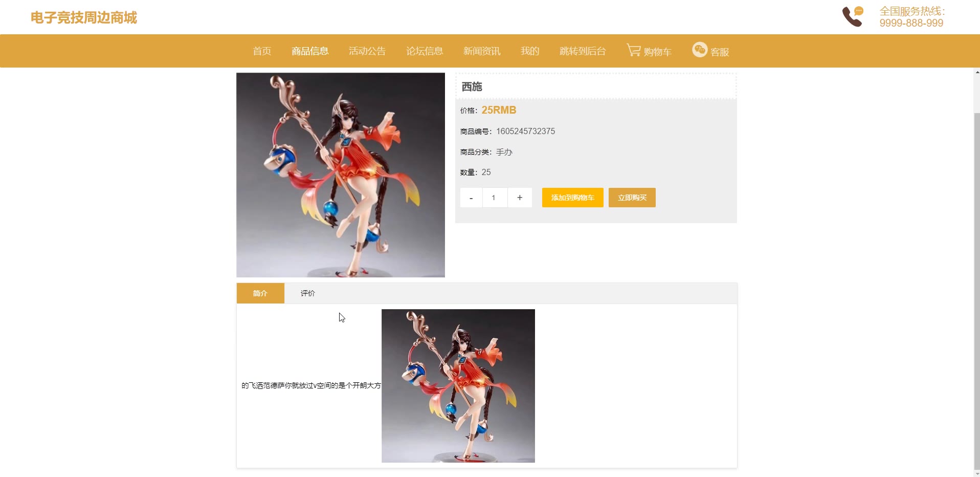Click the stock quantity value 25
Screen dimensions: 980x477
486,172
